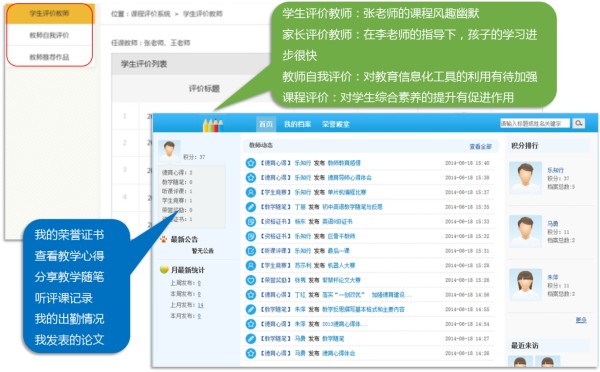This screenshot has width=600, height=372.
Task: Click the heart icon on the 荣誉奖励 row
Action: [x=251, y=280]
